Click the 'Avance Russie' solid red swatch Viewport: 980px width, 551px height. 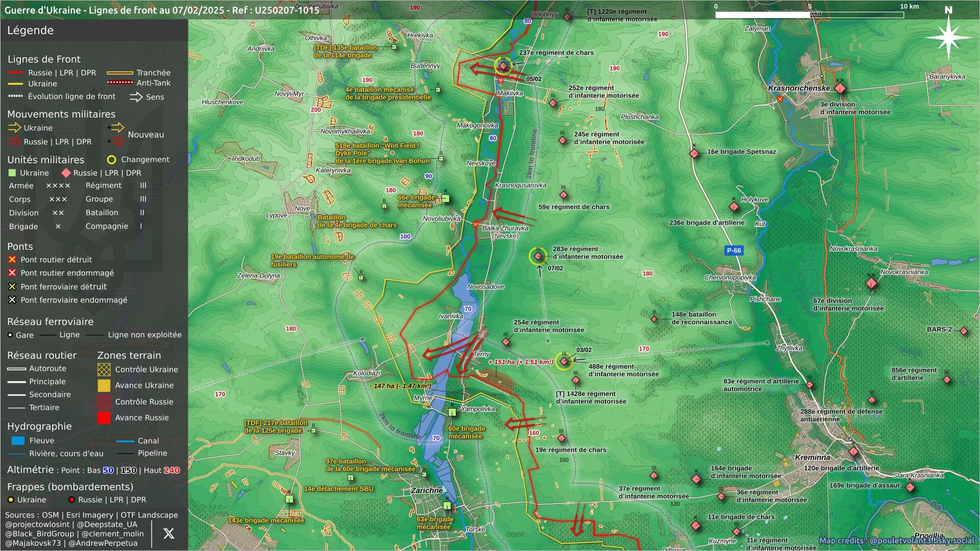(104, 418)
